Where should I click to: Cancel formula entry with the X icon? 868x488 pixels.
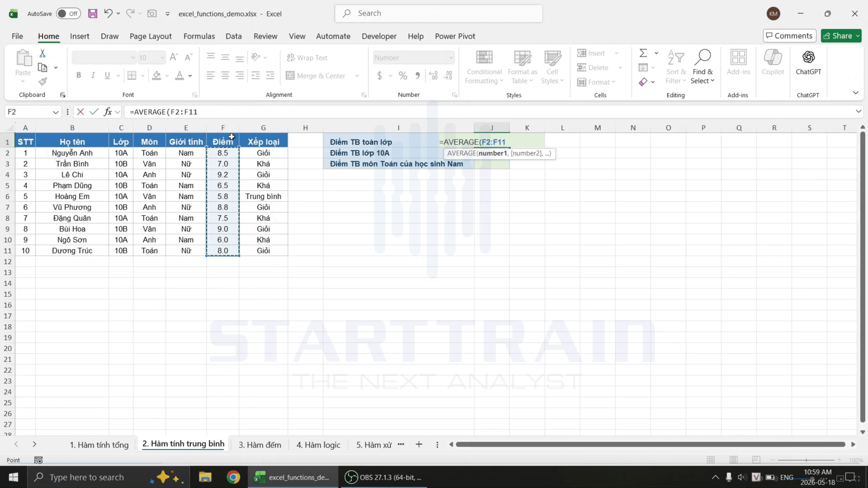pyautogui.click(x=81, y=112)
